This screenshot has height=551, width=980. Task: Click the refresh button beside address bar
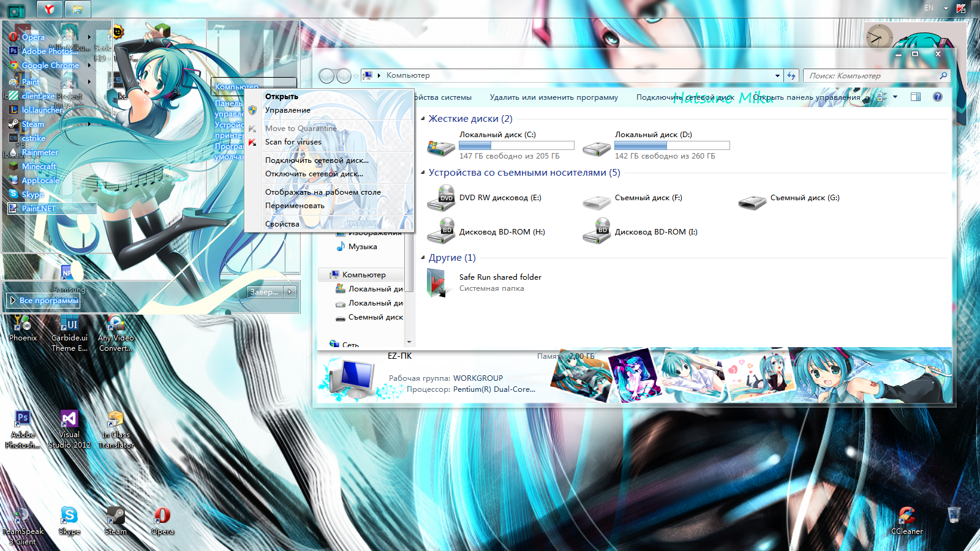[x=791, y=75]
